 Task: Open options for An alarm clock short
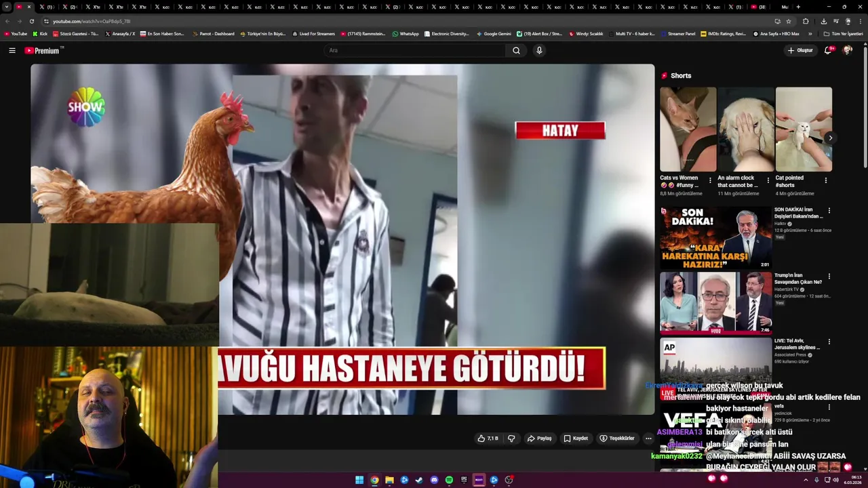coord(768,180)
